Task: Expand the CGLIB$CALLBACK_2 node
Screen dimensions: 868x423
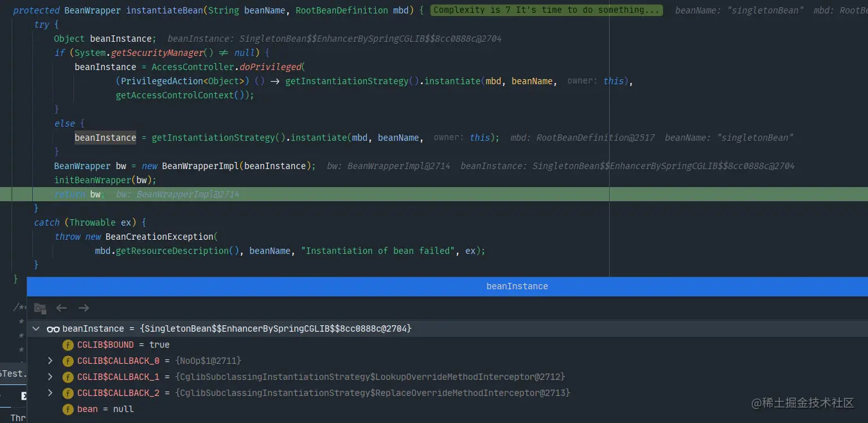Action: tap(50, 393)
